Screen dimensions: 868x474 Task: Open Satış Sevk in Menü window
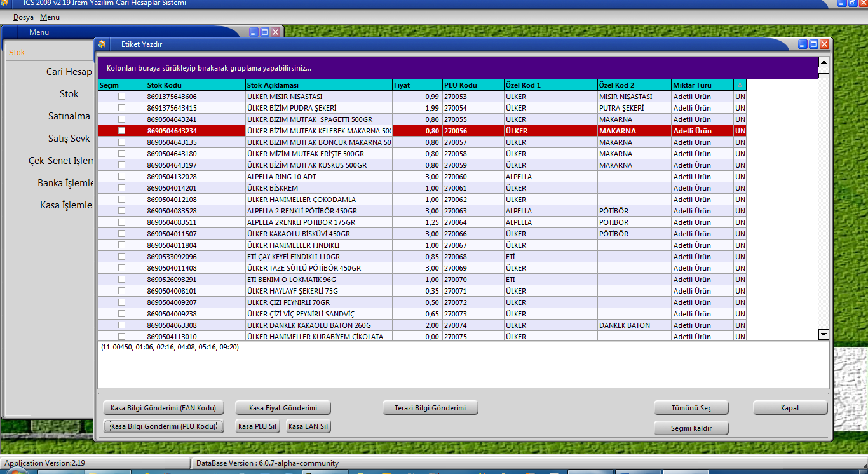click(69, 139)
